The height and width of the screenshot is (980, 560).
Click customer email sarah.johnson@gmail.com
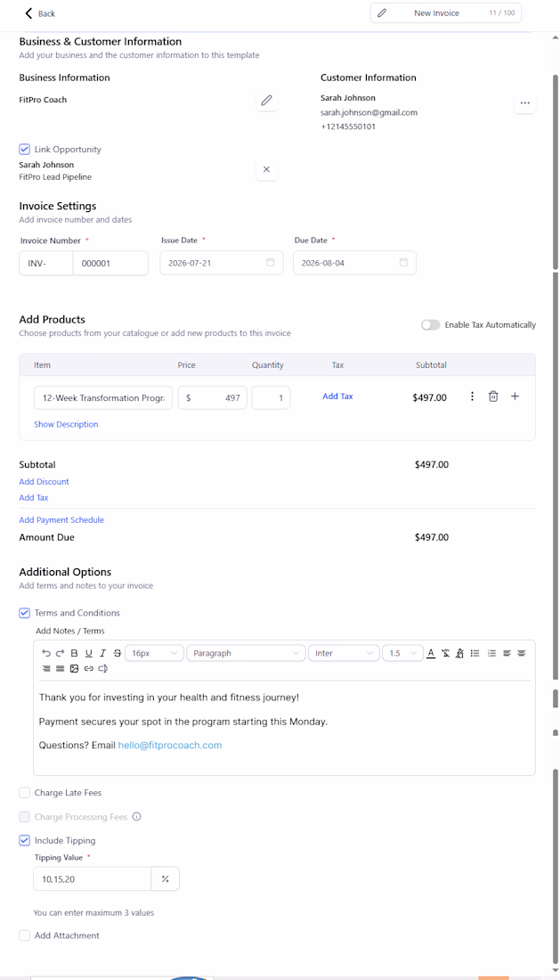point(369,112)
